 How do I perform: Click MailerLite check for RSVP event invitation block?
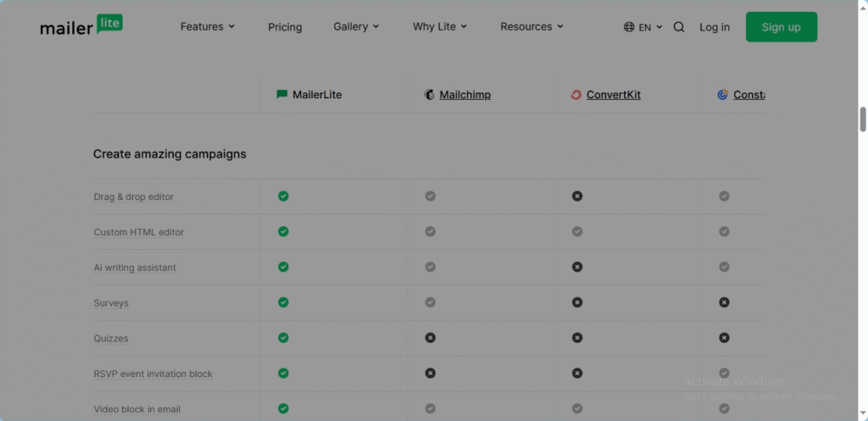click(x=283, y=373)
